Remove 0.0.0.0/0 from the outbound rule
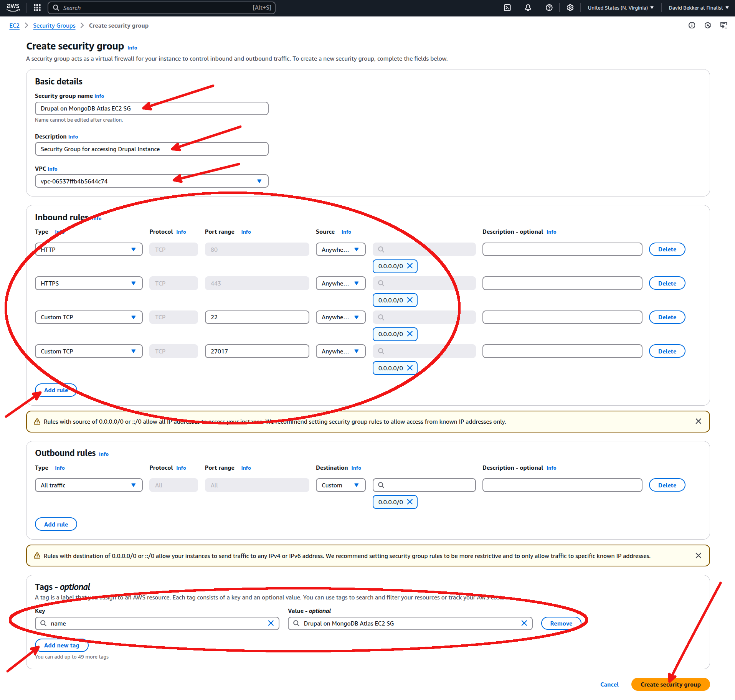 point(410,502)
